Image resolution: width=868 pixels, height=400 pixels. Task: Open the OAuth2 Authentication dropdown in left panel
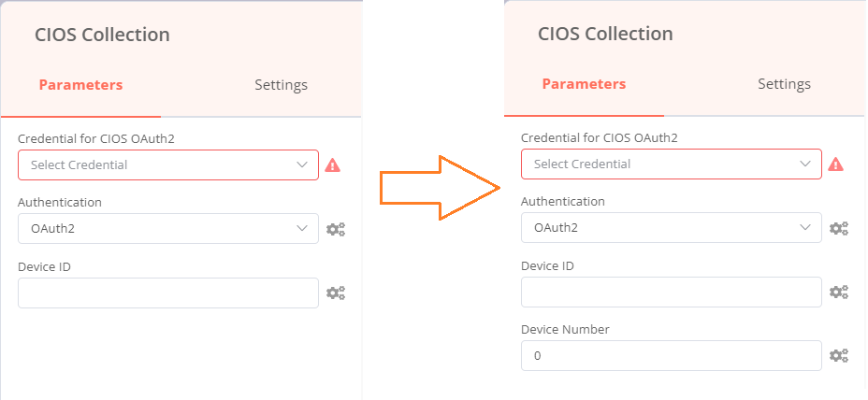168,228
